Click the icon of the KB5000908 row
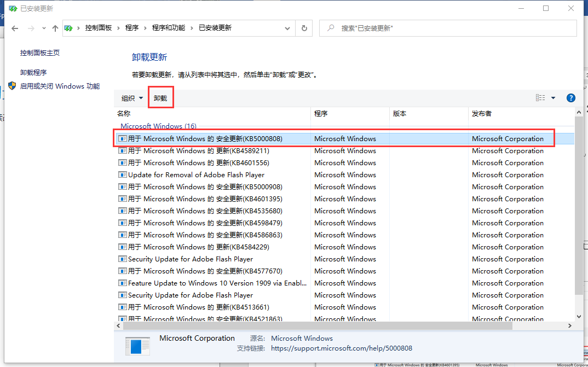The height and width of the screenshot is (367, 588). click(x=122, y=187)
